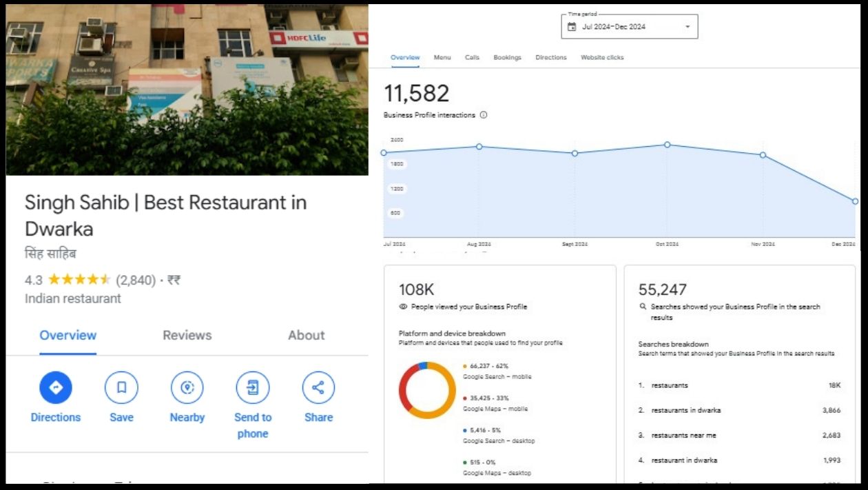This screenshot has width=868, height=490.
Task: Click the platform breakdown donut chart
Action: pos(427,390)
